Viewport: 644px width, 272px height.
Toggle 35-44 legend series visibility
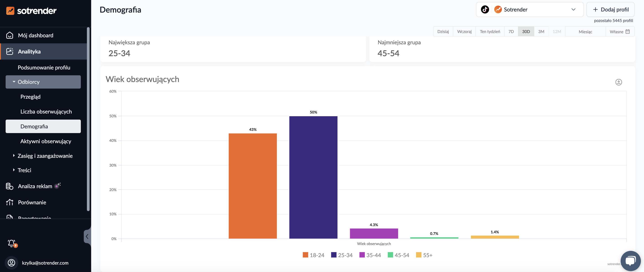click(370, 255)
